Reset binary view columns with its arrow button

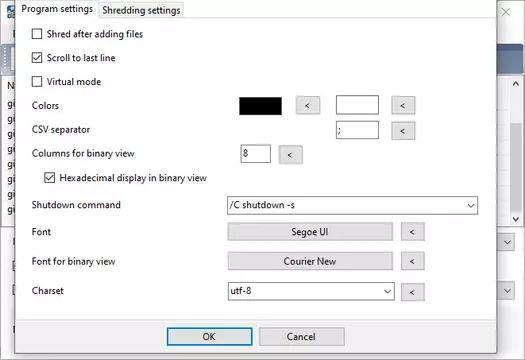point(291,155)
